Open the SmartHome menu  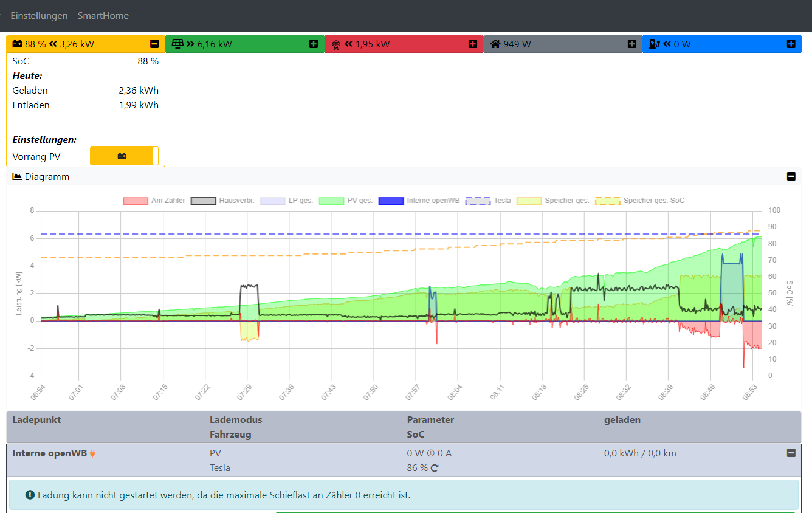click(103, 16)
